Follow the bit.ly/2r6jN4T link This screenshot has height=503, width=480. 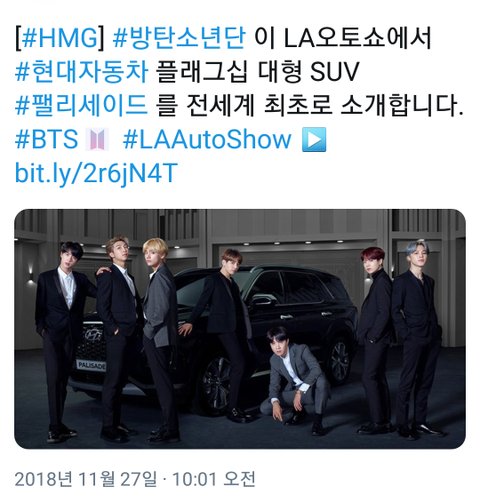point(96,173)
